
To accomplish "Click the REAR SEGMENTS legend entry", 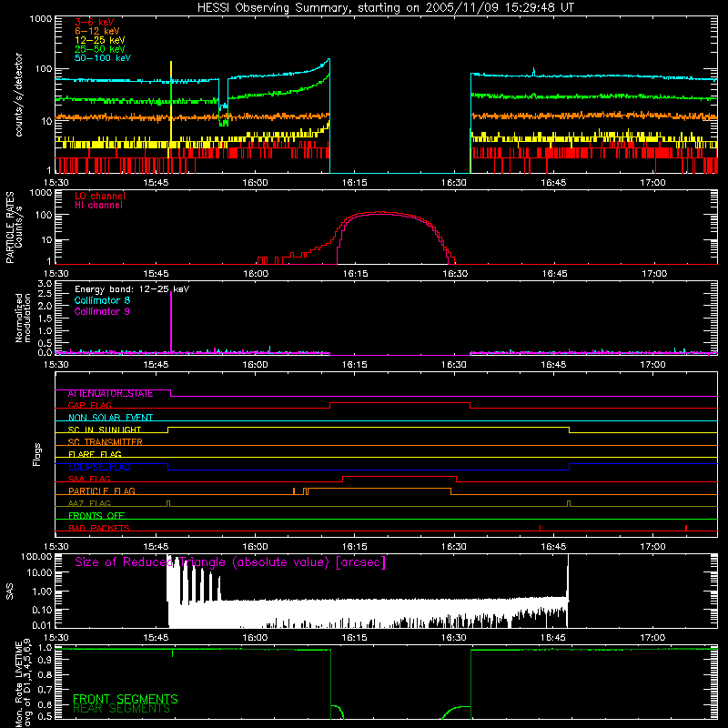I will (x=121, y=709).
